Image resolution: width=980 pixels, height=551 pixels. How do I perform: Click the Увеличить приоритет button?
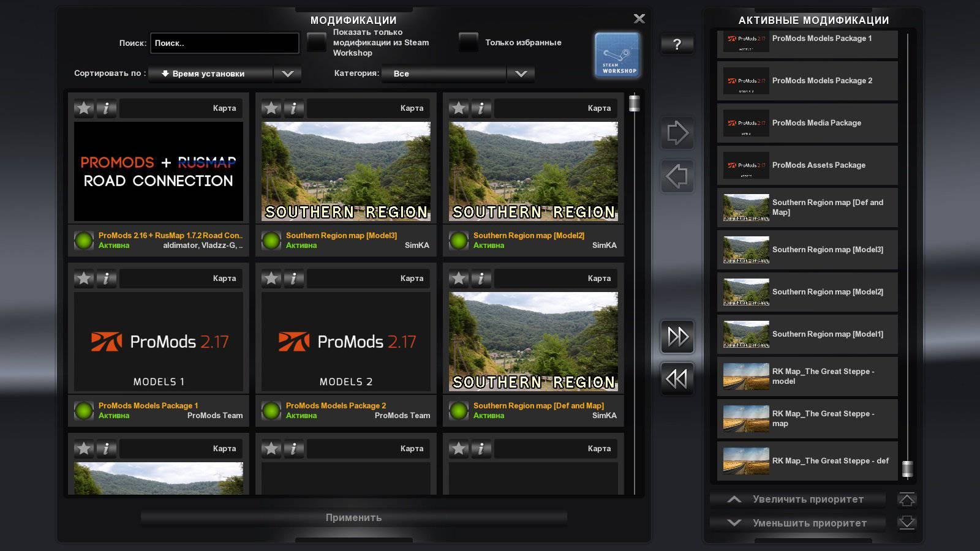[797, 500]
